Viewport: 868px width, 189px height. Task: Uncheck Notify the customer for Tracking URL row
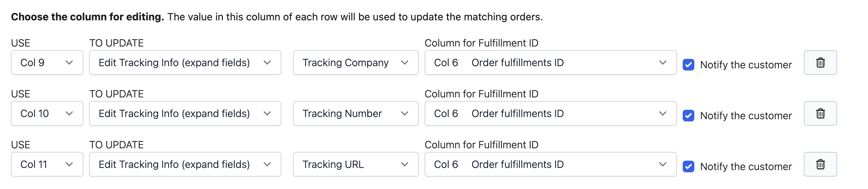688,166
